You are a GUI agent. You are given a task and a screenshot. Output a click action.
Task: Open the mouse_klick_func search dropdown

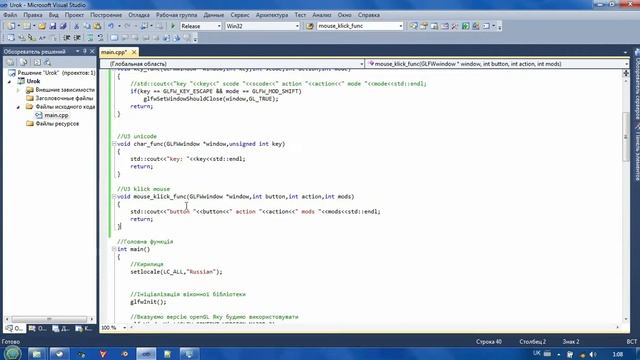[x=400, y=26]
